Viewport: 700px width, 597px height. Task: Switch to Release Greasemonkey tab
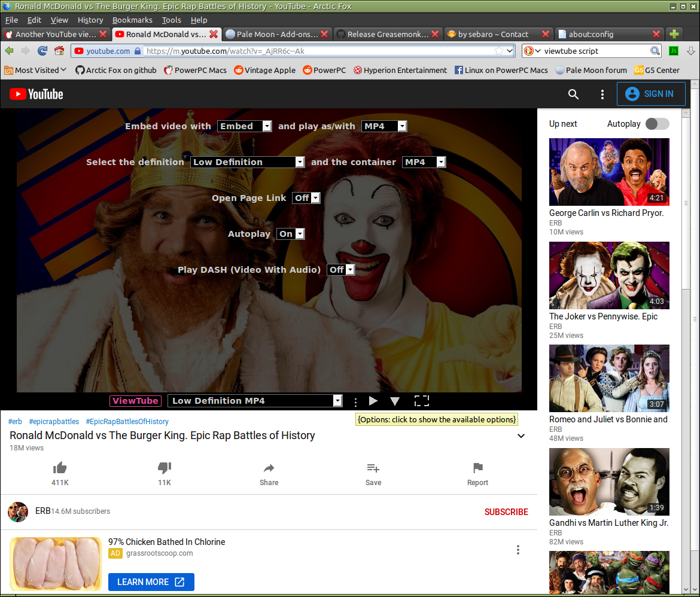click(x=388, y=34)
